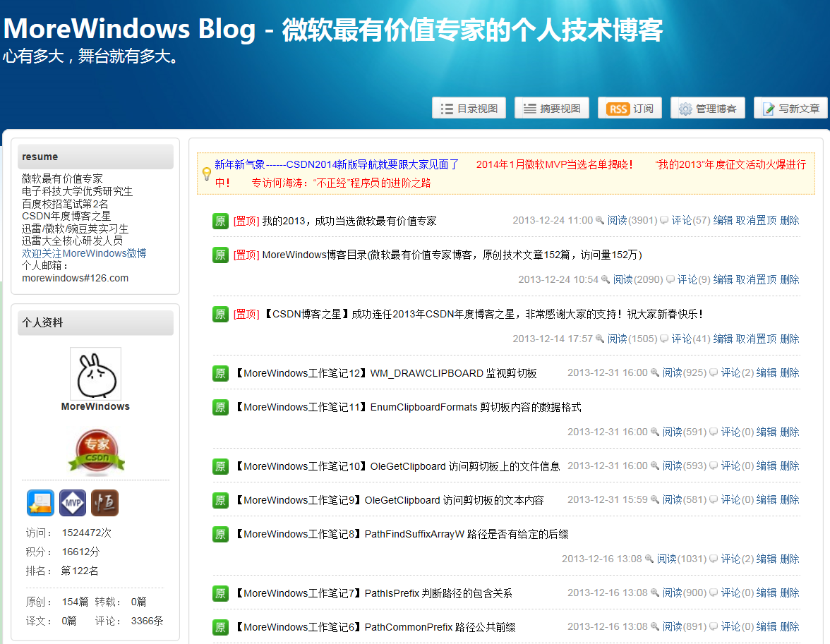Viewport: 830px width, 644px height.
Task: Open the 目录视图 list view button
Action: pos(469,108)
